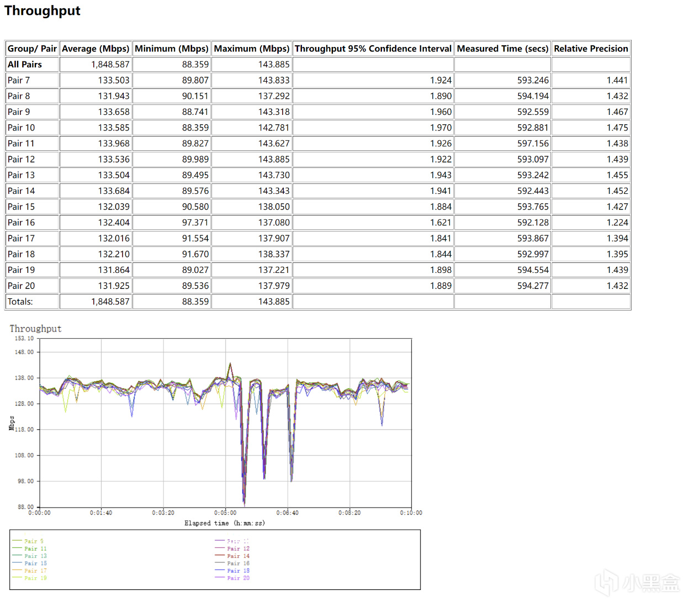Select the Totals: row label
This screenshot has width=700, height=611.
coord(20,302)
